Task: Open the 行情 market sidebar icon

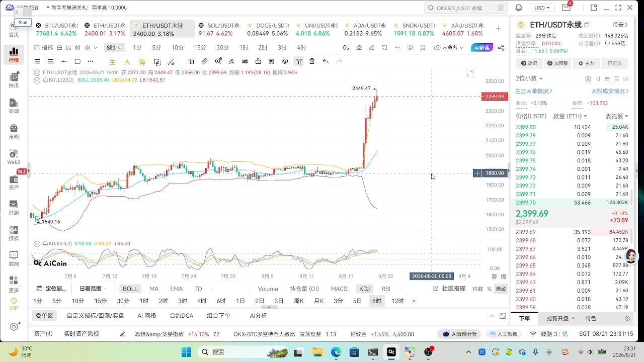Action: click(x=14, y=55)
